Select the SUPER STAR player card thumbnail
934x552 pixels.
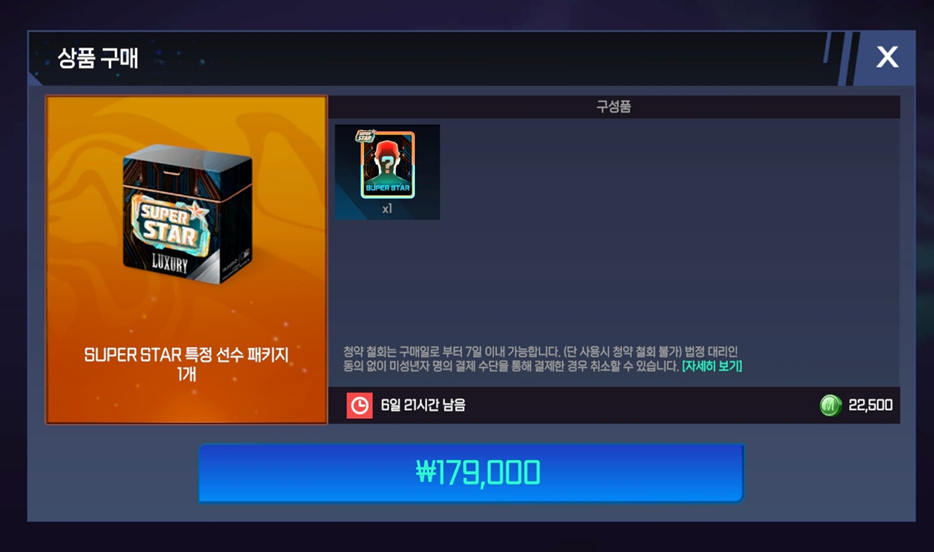[x=387, y=171]
